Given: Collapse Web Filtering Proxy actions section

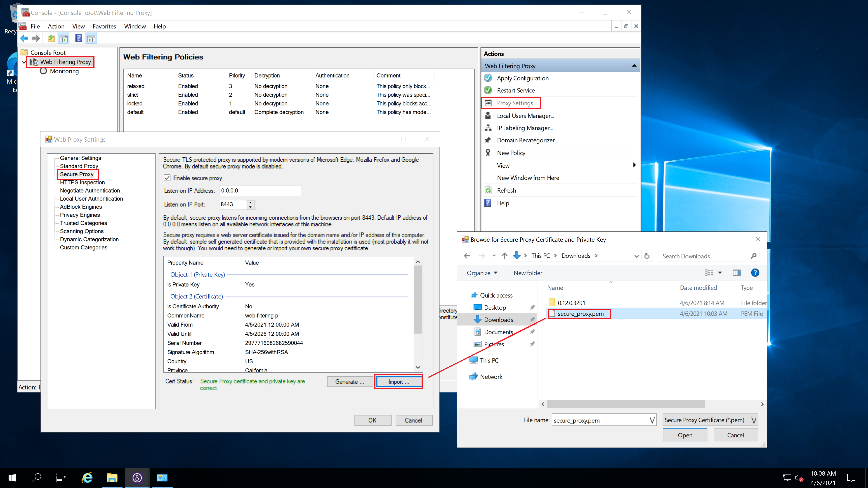Looking at the screenshot, I should 634,66.
